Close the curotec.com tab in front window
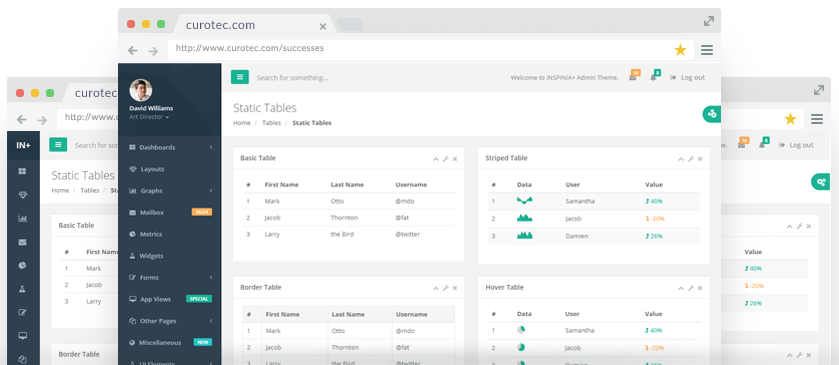This screenshot has width=839, height=365. (323, 26)
